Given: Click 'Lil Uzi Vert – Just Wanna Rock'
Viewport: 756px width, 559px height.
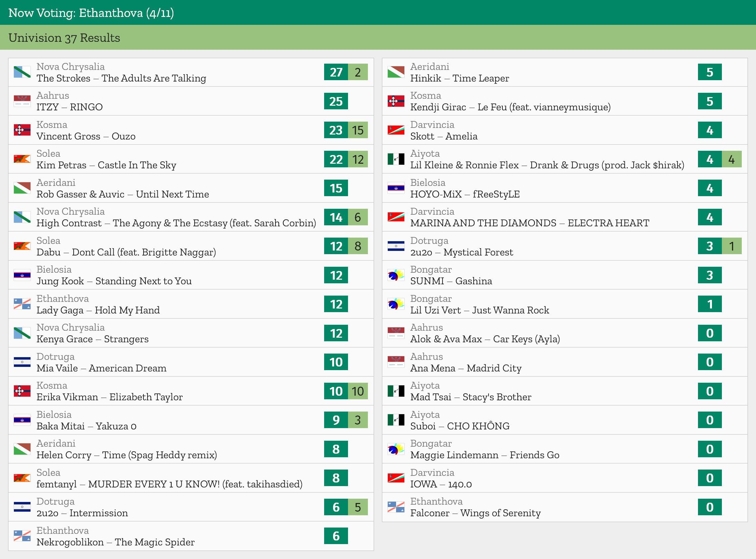Looking at the screenshot, I should (480, 310).
